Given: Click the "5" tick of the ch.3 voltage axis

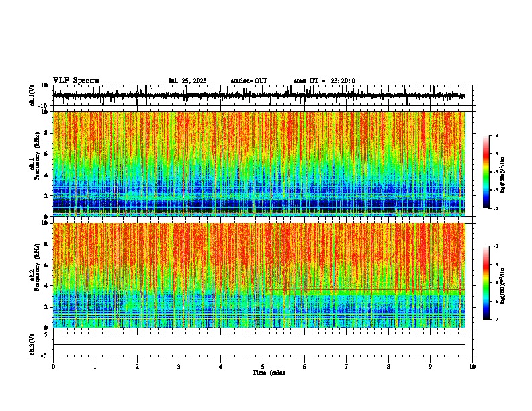Looking at the screenshot, I should click(47, 334).
